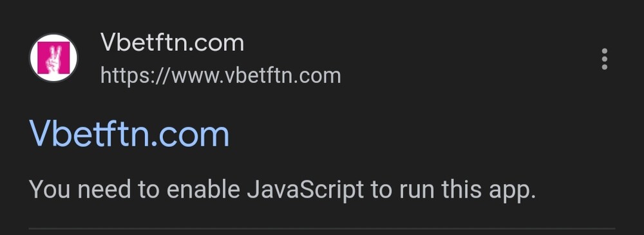Click the "You need to enable JavaScript" snippet

tap(283, 190)
